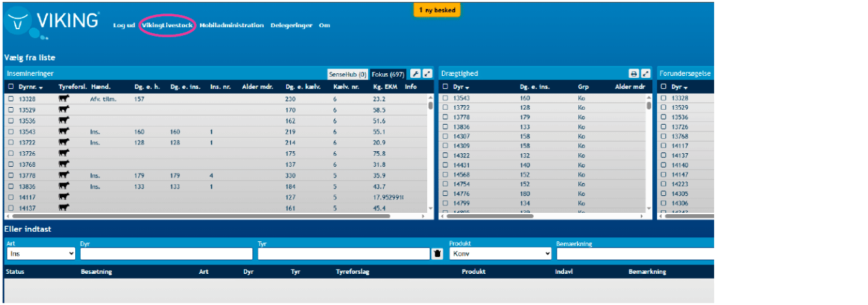868x305 pixels.
Task: Expand the Insemineringer panel to fullscreen
Action: click(x=427, y=74)
